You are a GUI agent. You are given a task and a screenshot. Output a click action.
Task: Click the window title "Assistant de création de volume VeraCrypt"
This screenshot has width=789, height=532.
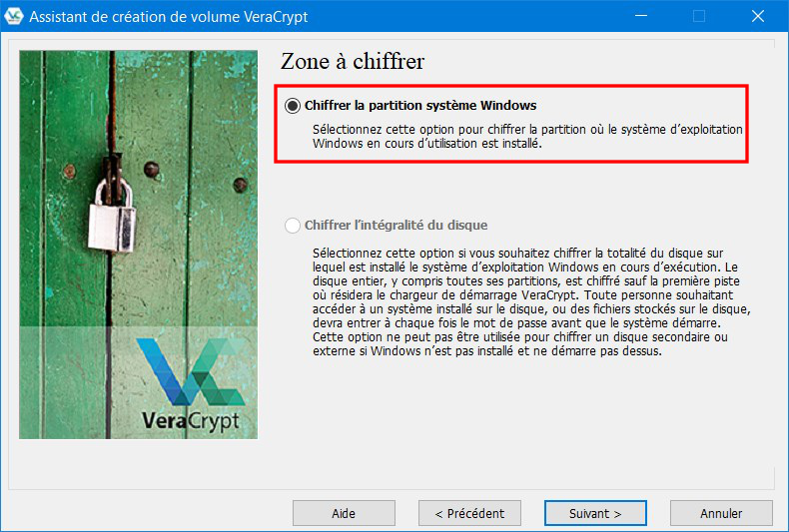(169, 17)
